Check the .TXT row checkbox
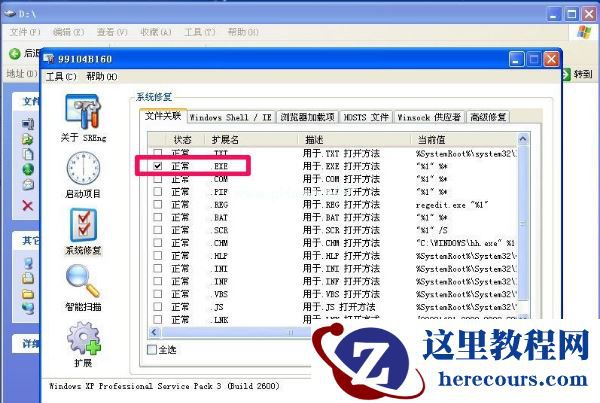Screen dimensions: 600x403 (x=158, y=153)
